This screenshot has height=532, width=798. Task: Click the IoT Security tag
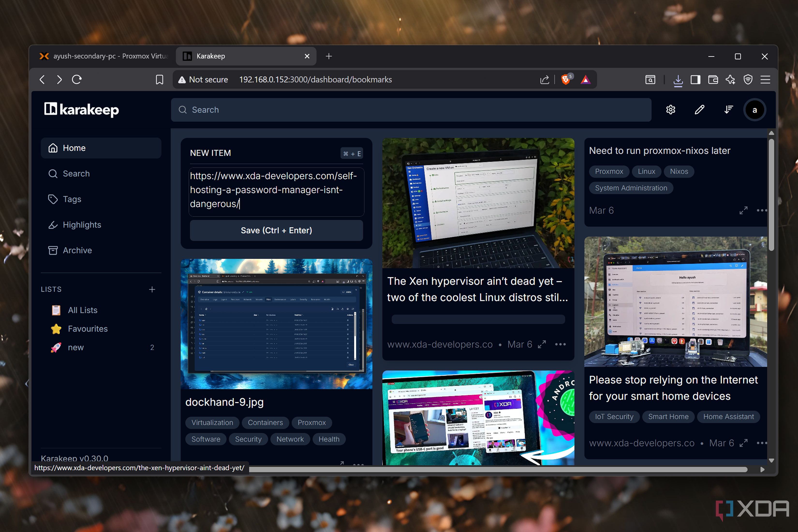click(614, 416)
